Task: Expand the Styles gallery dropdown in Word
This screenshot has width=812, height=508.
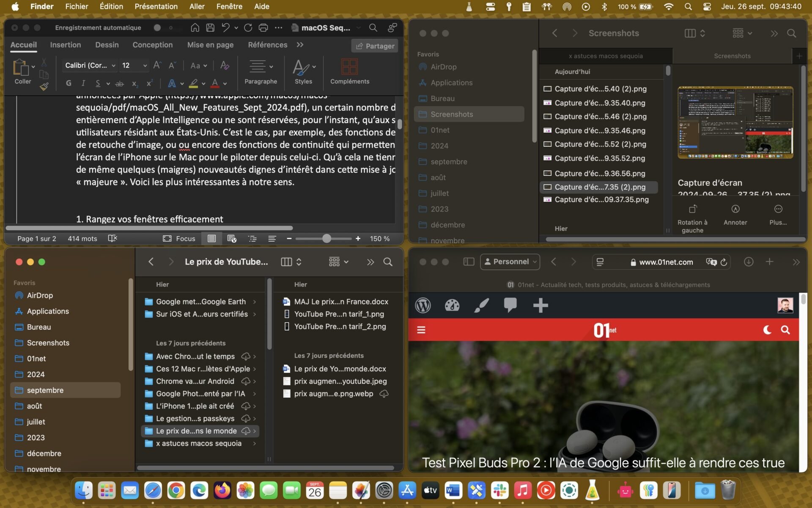Action: 314,66
